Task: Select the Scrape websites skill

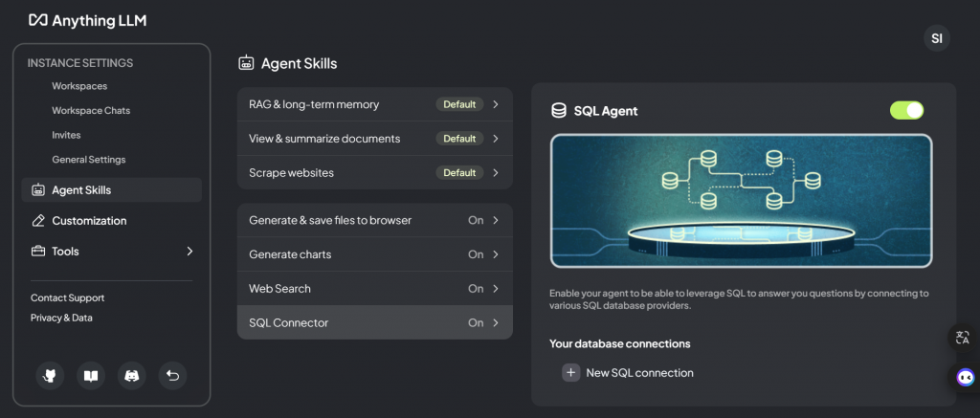Action: tap(374, 173)
